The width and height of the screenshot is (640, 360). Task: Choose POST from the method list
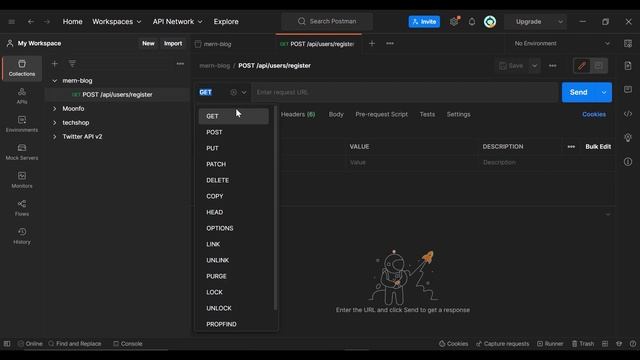[233, 132]
